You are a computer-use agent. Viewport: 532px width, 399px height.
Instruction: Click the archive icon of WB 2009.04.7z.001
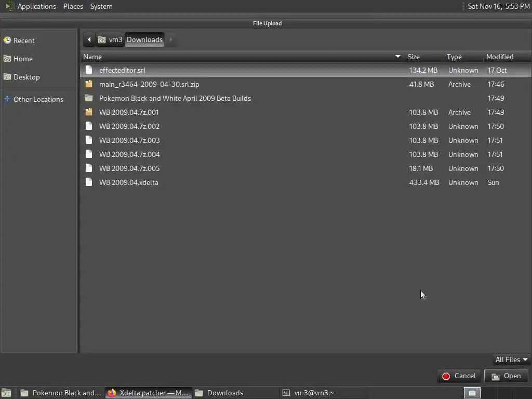89,112
